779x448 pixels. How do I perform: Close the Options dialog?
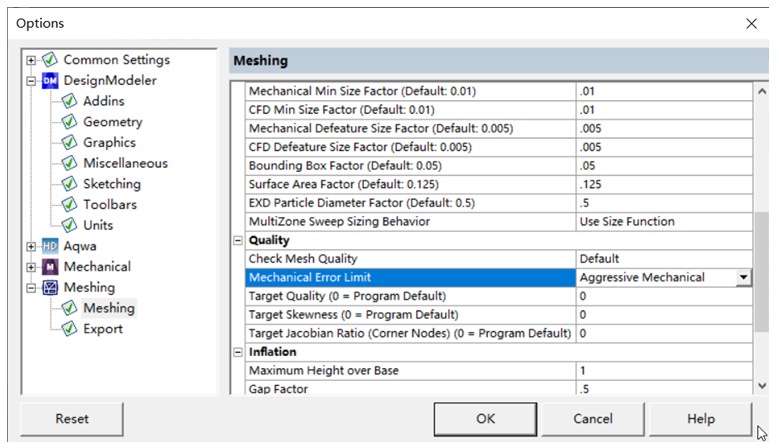coord(751,23)
